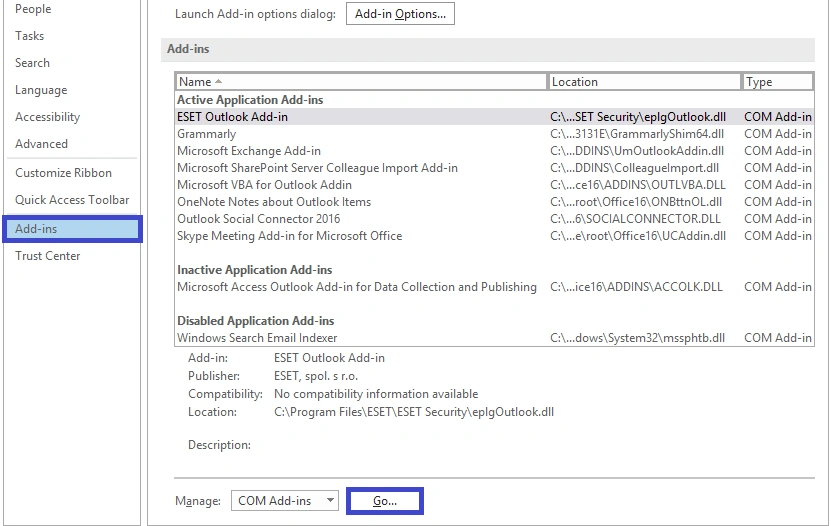Click the SOCIALCONNECTOR.DLL location cell
Screen dimensions: 831x526
point(635,219)
